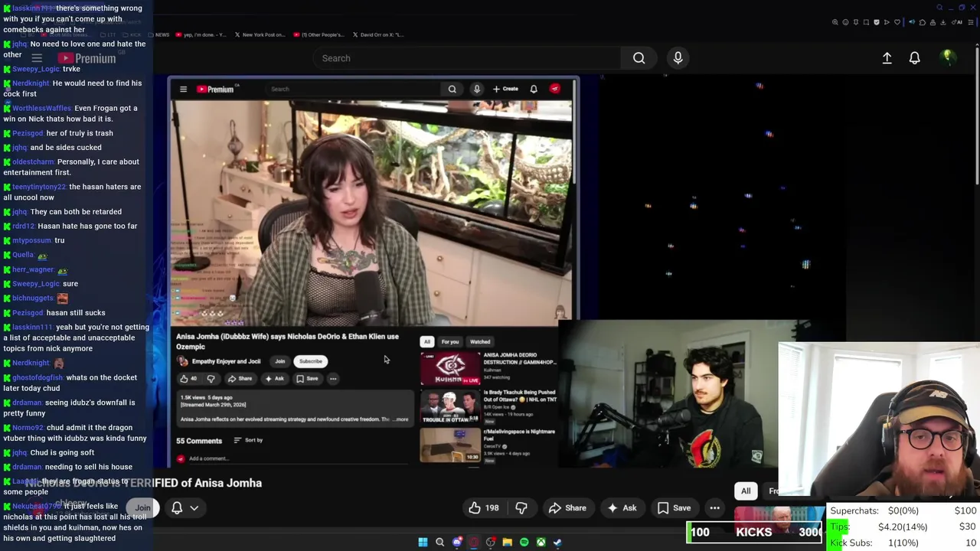Image resolution: width=980 pixels, height=551 pixels.
Task: Click the Create button in inner YouTube
Action: (x=505, y=90)
